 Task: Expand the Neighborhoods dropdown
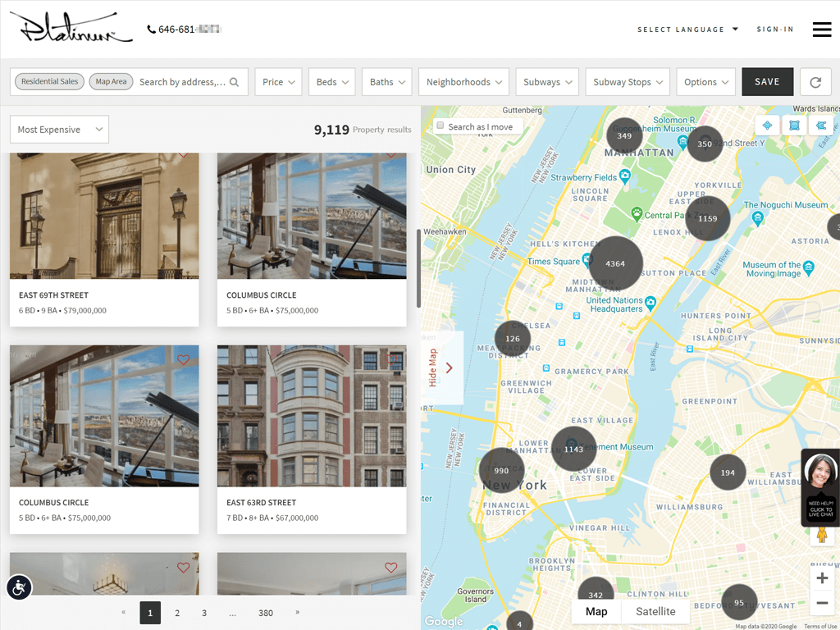pos(464,82)
